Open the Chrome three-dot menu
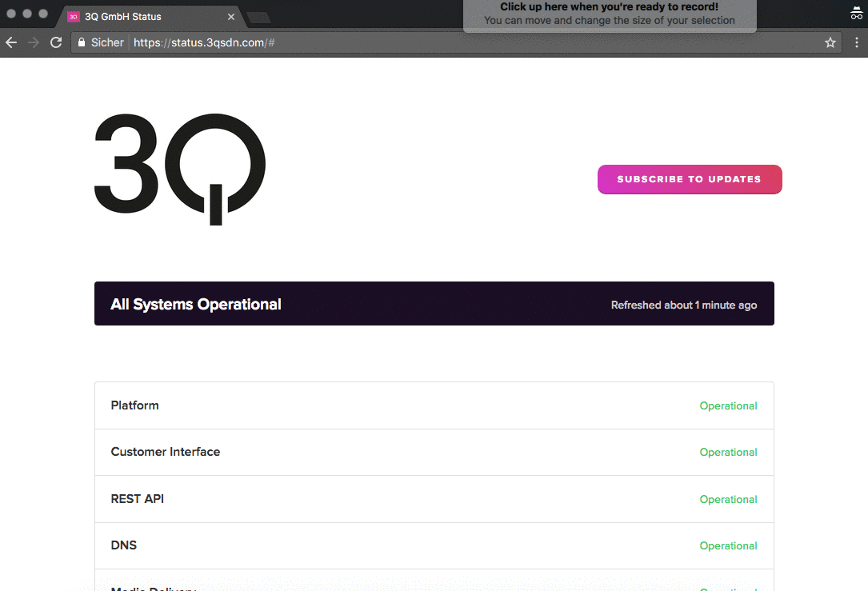The height and width of the screenshot is (591, 868). tap(856, 42)
